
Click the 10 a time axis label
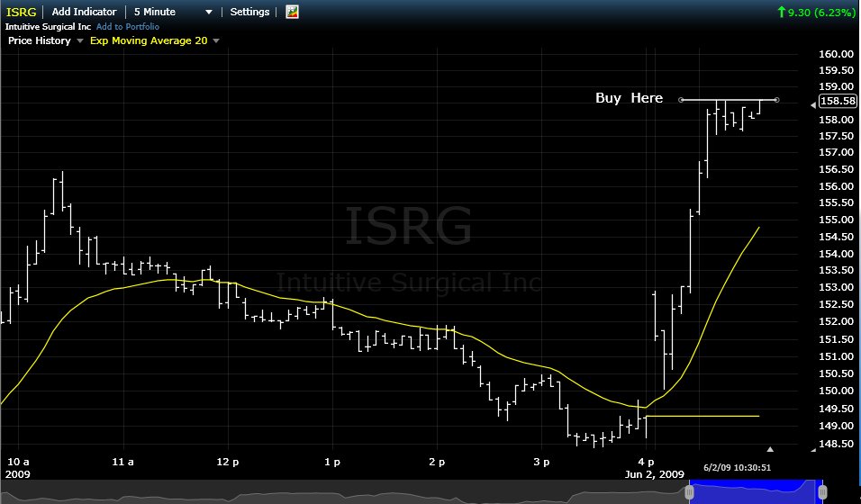click(x=18, y=462)
